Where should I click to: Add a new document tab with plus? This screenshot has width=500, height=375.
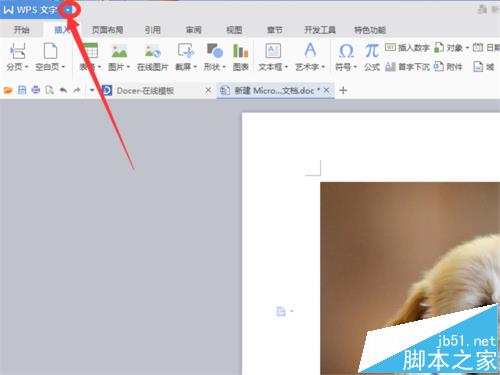(343, 90)
